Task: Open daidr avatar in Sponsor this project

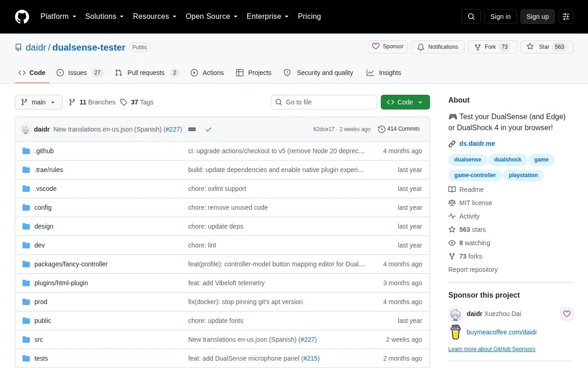Action: (456, 314)
